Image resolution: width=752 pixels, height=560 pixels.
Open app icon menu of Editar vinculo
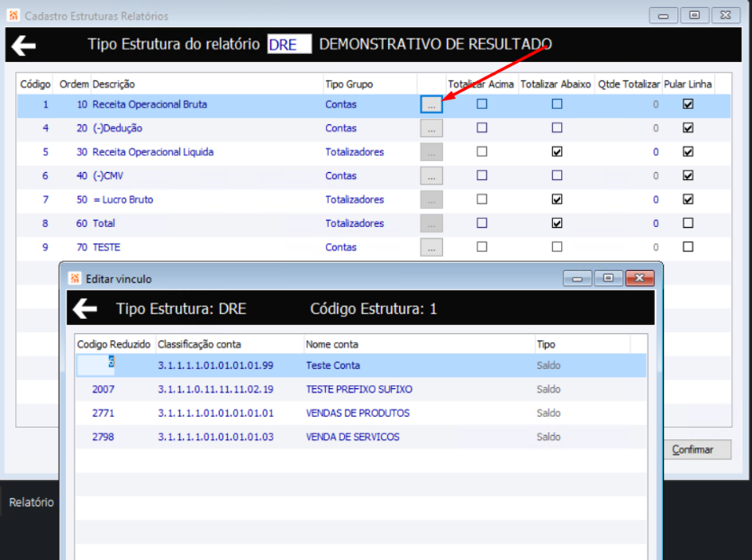click(75, 278)
